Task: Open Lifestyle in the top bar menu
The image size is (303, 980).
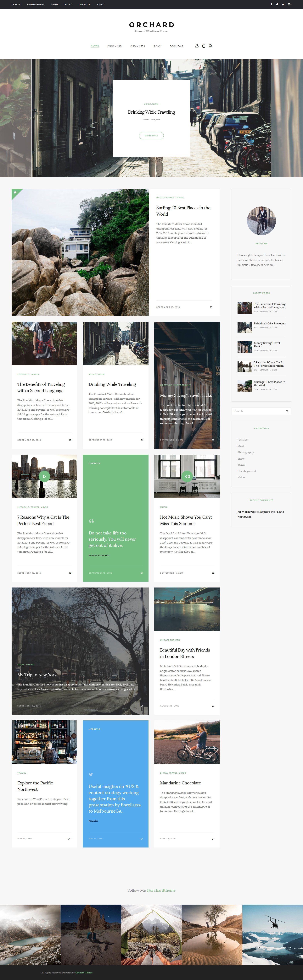Action: pos(85,4)
